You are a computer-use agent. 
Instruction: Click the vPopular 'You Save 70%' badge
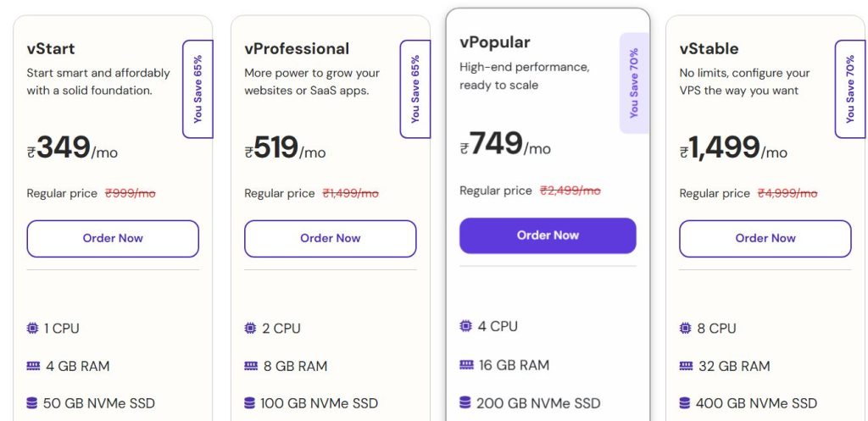(634, 83)
